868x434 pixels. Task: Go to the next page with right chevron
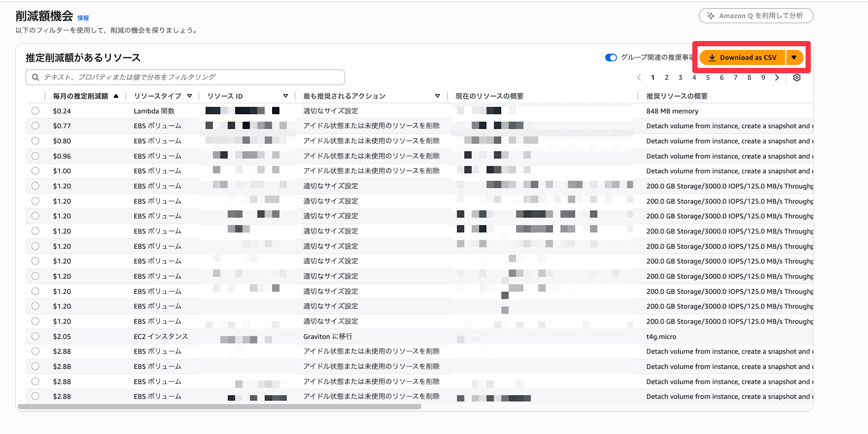(777, 78)
